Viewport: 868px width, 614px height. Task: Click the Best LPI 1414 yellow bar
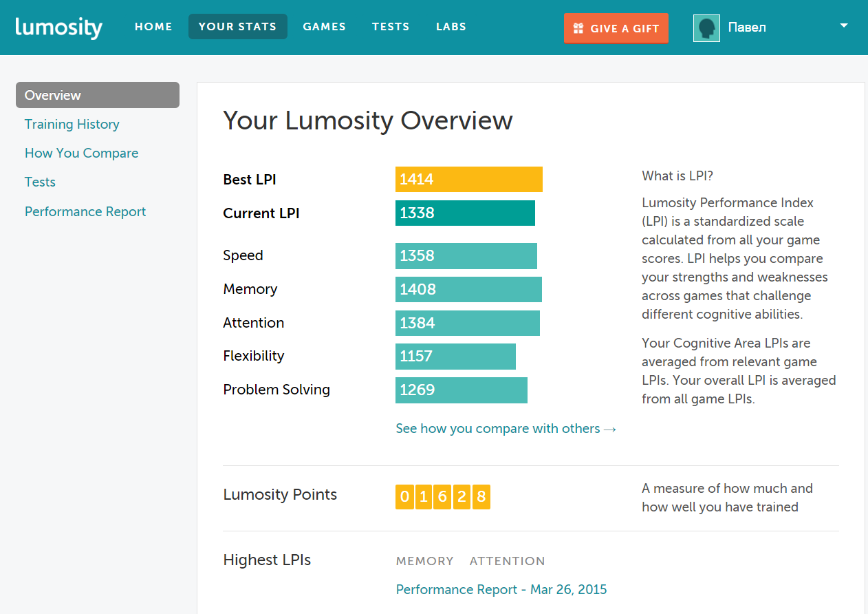pyautogui.click(x=469, y=179)
